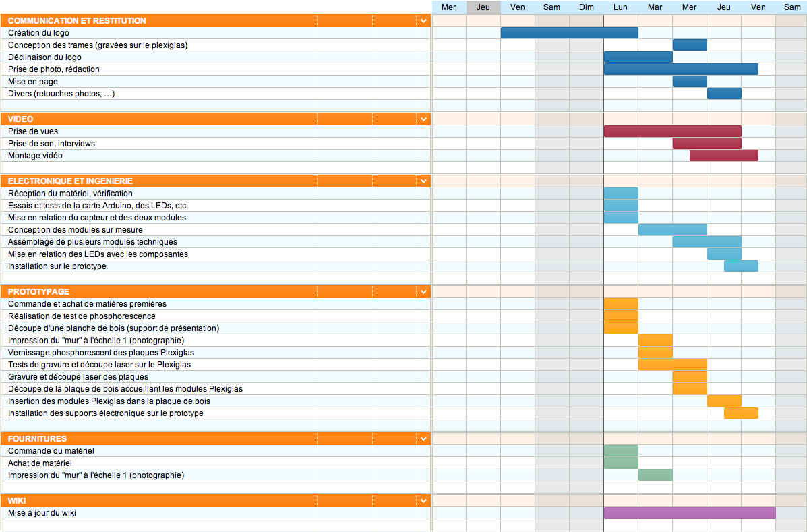Select the "Dim" day column header
Screen dimensions: 807x532
(586, 7)
